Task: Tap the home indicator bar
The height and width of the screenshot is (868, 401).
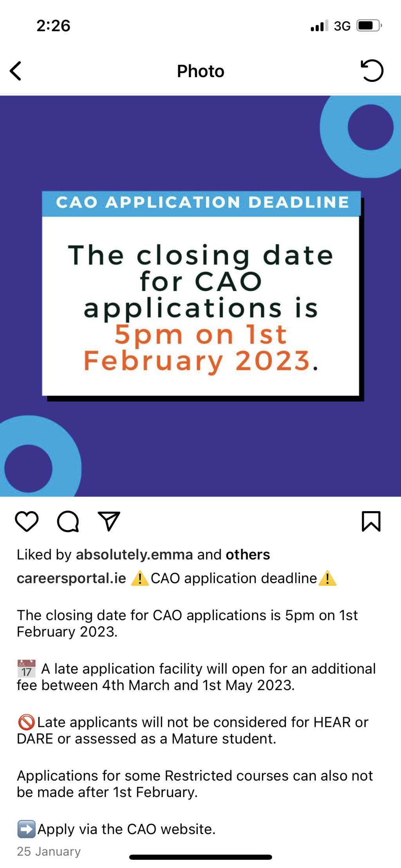Action: 200,857
